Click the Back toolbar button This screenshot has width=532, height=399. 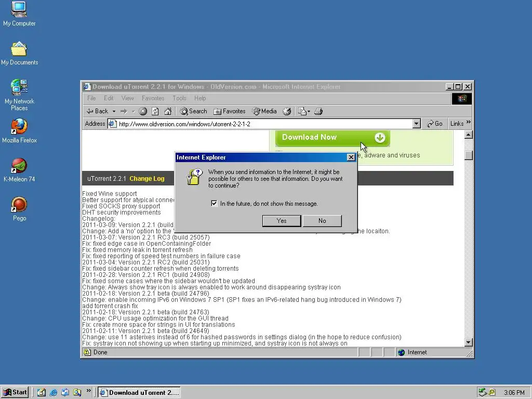[x=98, y=111]
